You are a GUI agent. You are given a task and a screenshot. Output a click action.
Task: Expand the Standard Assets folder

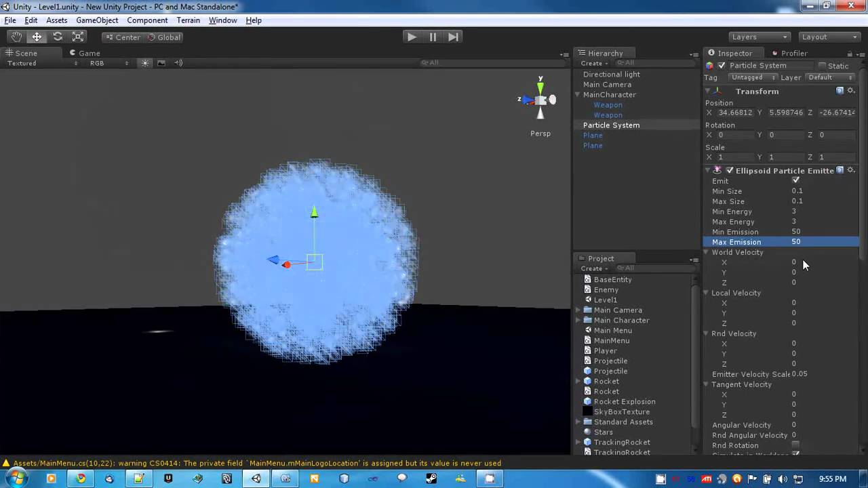click(x=578, y=422)
